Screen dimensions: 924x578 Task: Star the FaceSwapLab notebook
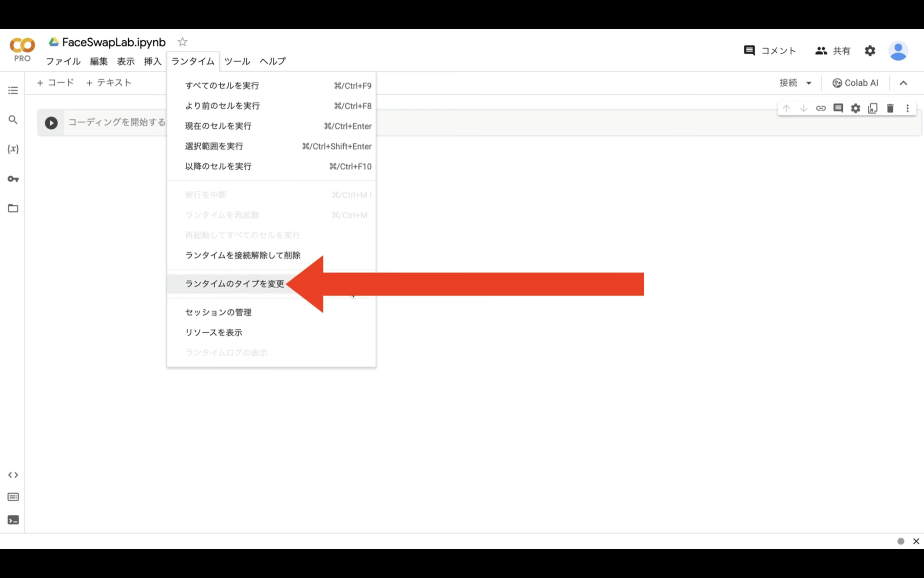[x=182, y=42]
